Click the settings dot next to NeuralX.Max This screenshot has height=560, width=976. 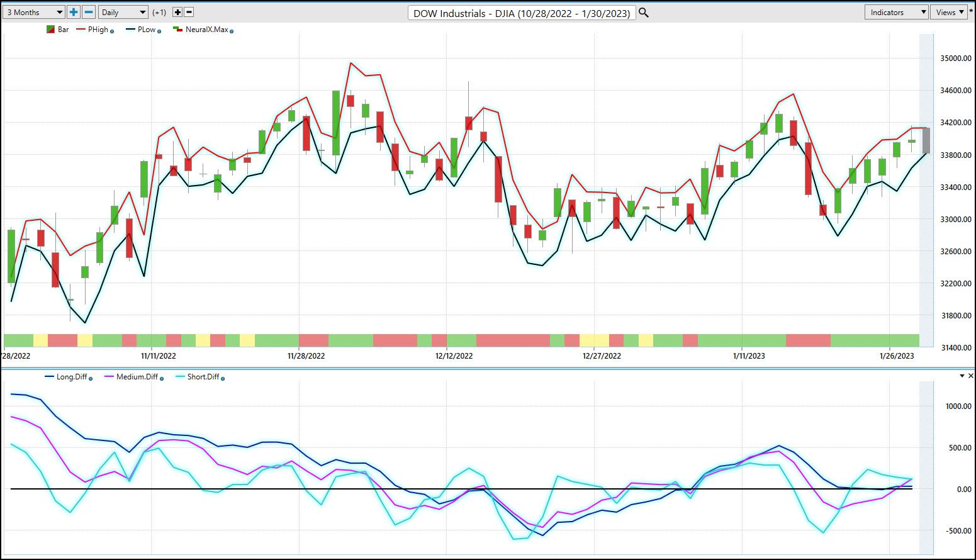pyautogui.click(x=232, y=31)
